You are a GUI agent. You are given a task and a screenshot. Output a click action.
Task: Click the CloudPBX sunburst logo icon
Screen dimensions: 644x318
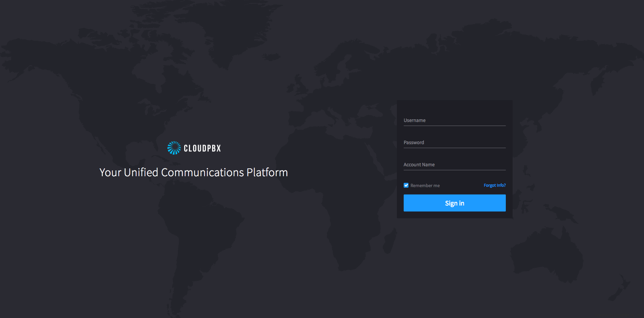tap(174, 148)
